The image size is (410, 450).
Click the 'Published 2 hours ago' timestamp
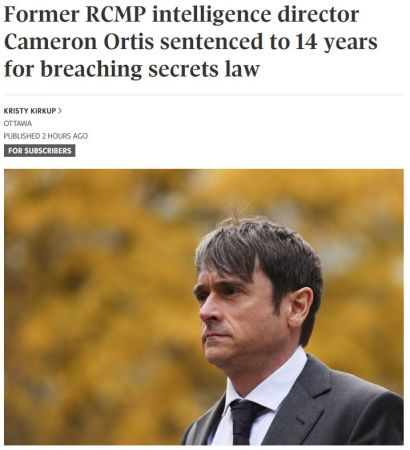coord(46,136)
